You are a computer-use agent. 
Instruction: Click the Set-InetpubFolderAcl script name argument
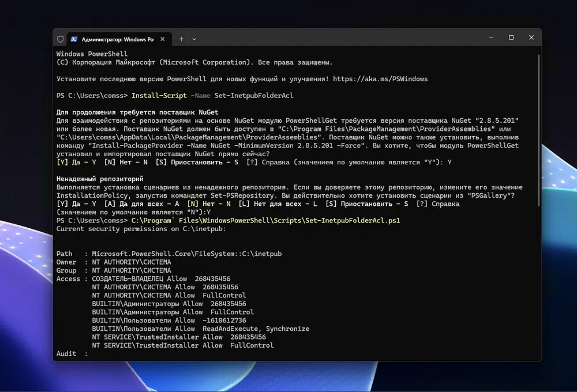coord(254,96)
